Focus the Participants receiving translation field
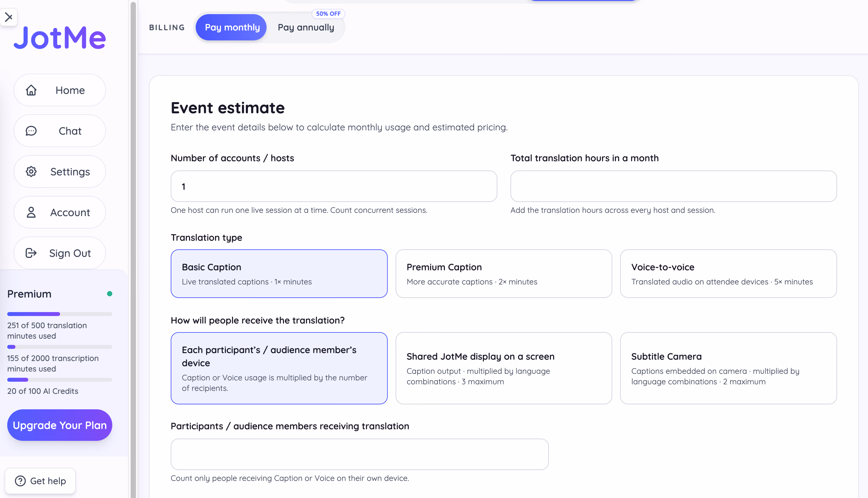The height and width of the screenshot is (498, 868). 360,455
